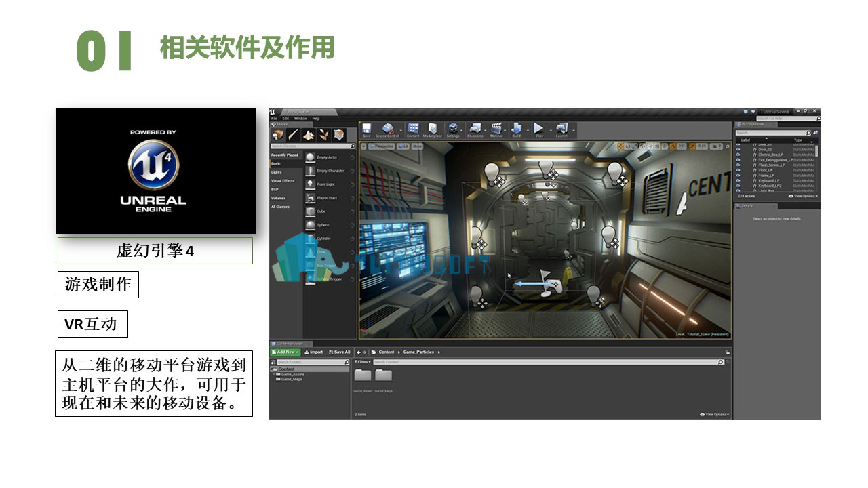Open the Window menu
This screenshot has height=488, width=868.
click(x=300, y=118)
